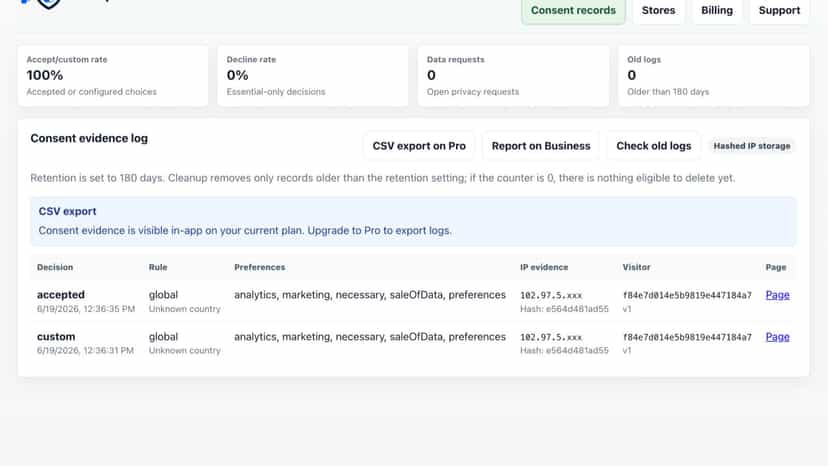Click the Hashed IP storage badge
The image size is (828, 466).
tap(751, 146)
